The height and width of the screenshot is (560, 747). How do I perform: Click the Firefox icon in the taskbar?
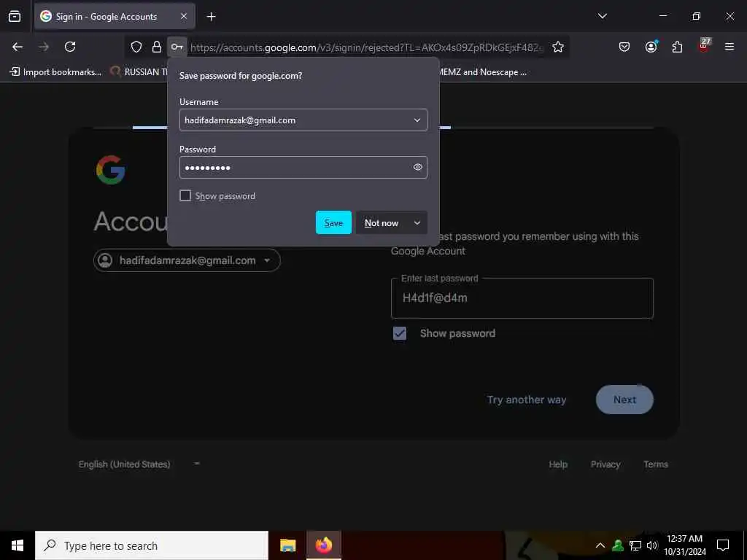click(323, 545)
